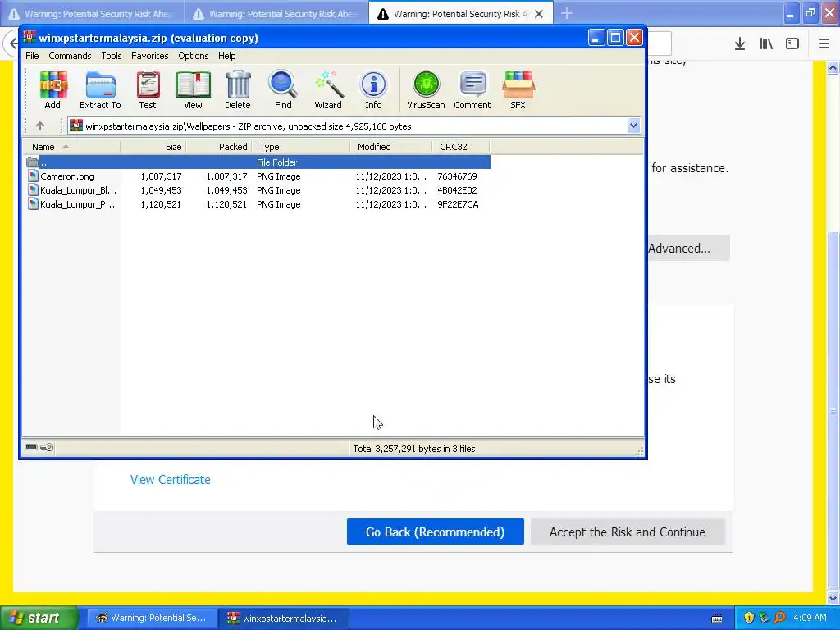Viewport: 840px width, 630px height.
Task: Sort by the Modified column header
Action: (x=391, y=147)
